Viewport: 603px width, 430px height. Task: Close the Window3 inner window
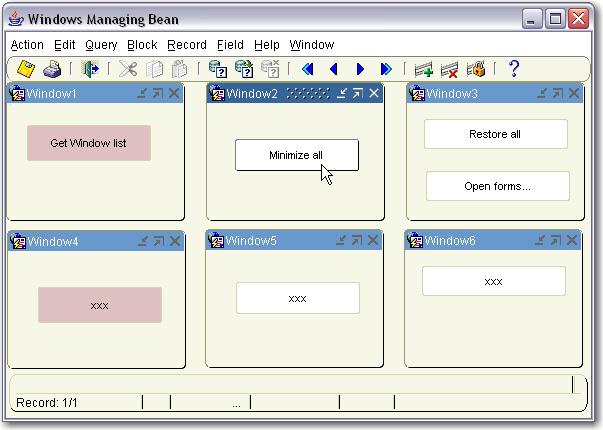point(574,93)
